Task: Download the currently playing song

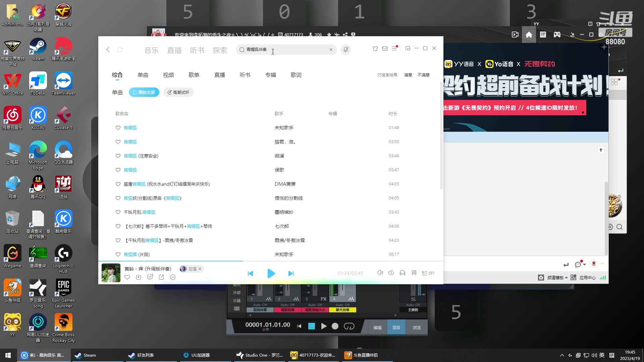Action: [x=139, y=277]
